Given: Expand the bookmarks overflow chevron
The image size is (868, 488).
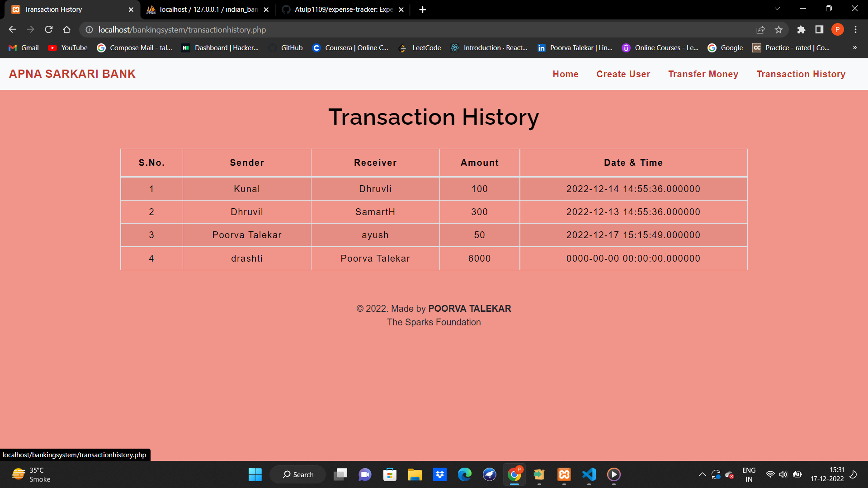Looking at the screenshot, I should tap(854, 48).
